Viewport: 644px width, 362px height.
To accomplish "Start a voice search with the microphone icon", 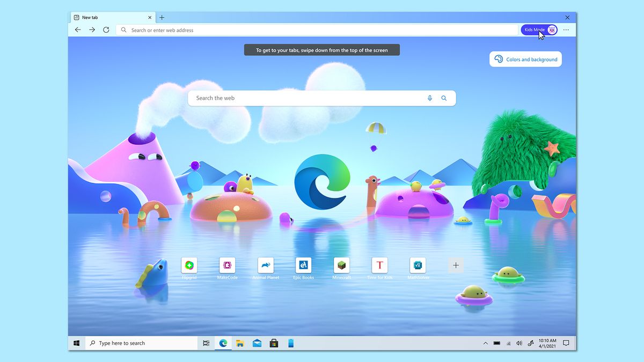I will [x=429, y=98].
